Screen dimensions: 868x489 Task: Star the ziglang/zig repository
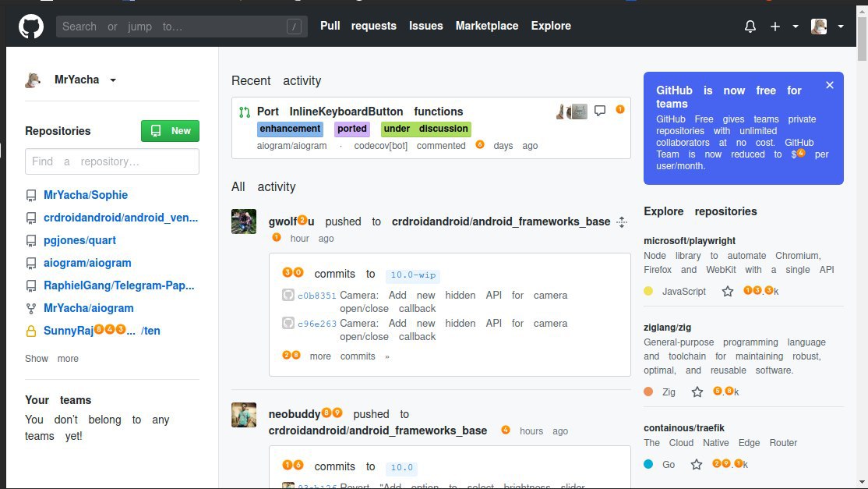coord(697,392)
